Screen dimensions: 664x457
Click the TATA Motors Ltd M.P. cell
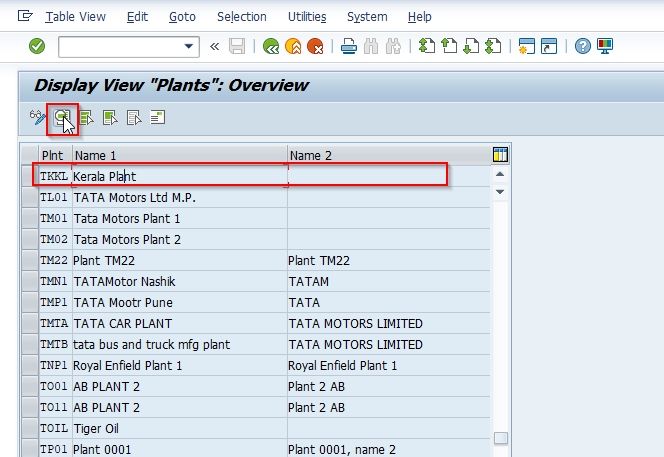pyautogui.click(x=180, y=197)
